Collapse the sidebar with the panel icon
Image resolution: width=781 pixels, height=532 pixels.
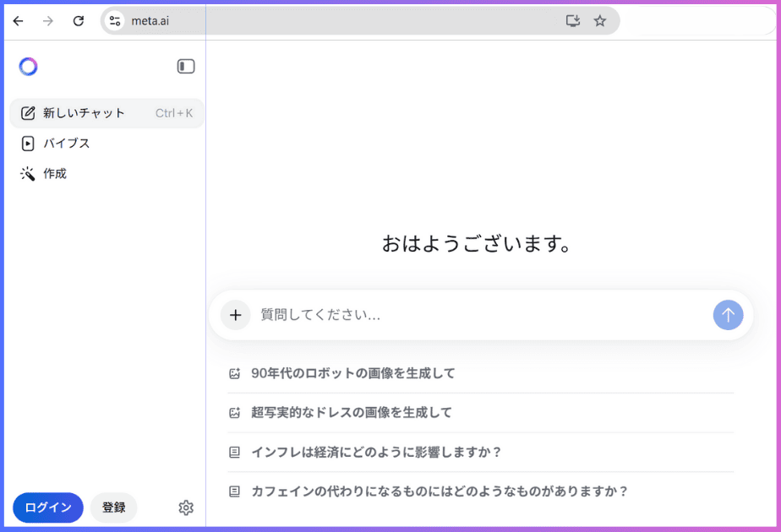(185, 66)
